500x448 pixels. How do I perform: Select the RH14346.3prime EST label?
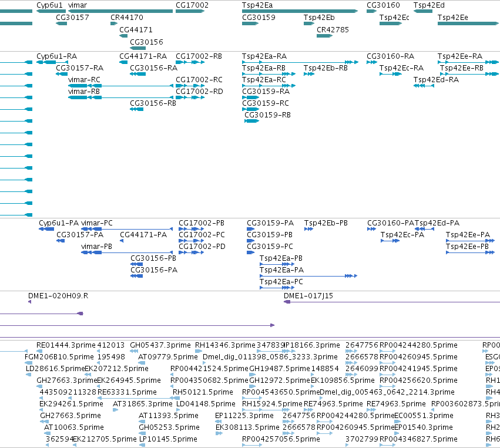[225, 345]
